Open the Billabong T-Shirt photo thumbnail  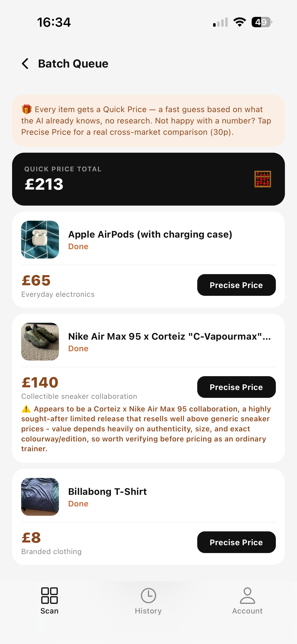click(40, 497)
